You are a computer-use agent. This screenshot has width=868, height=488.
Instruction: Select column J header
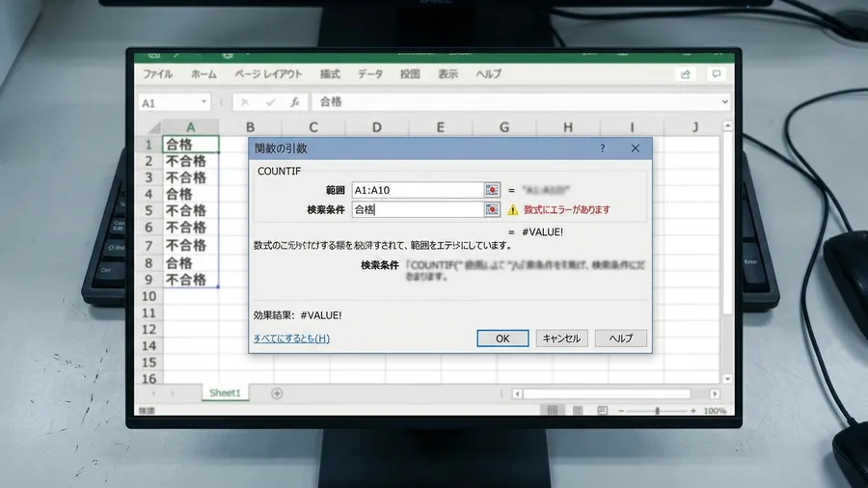pyautogui.click(x=695, y=127)
